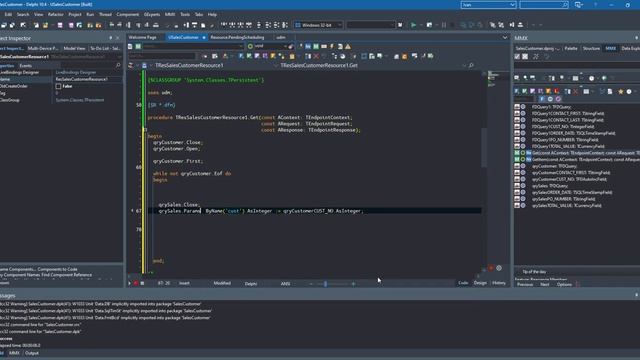Open the TResSalesCustomerResource1.Get method dropdown
Viewport: 640px width, 360px height.
coord(464,65)
